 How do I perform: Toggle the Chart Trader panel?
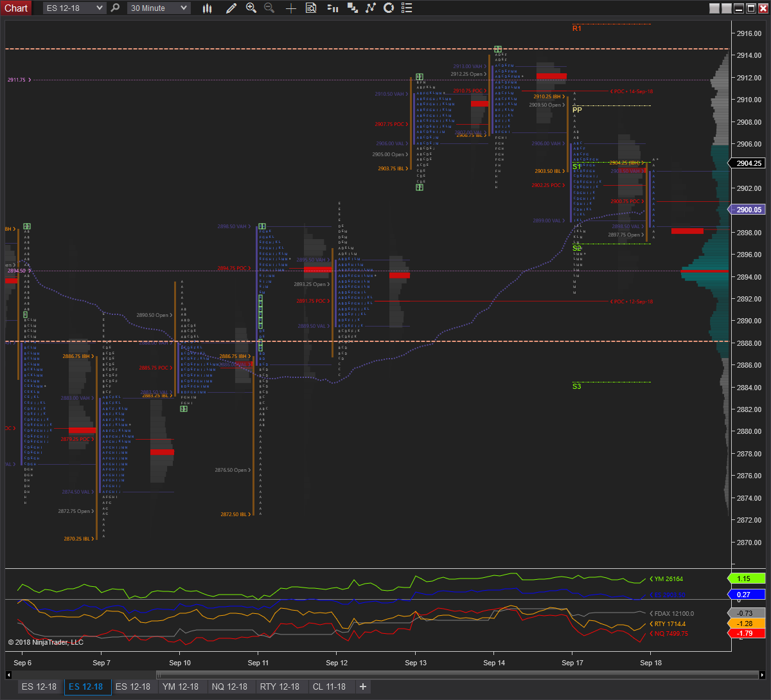(333, 8)
